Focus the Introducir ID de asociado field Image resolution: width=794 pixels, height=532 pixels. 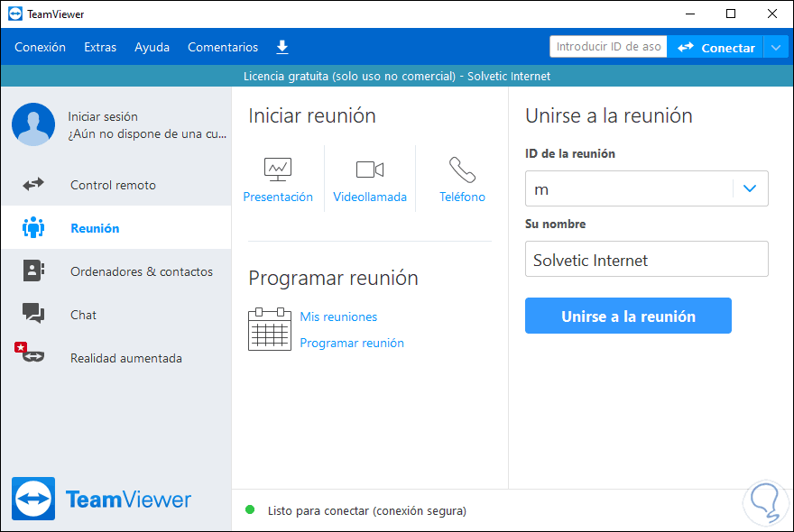(x=608, y=47)
